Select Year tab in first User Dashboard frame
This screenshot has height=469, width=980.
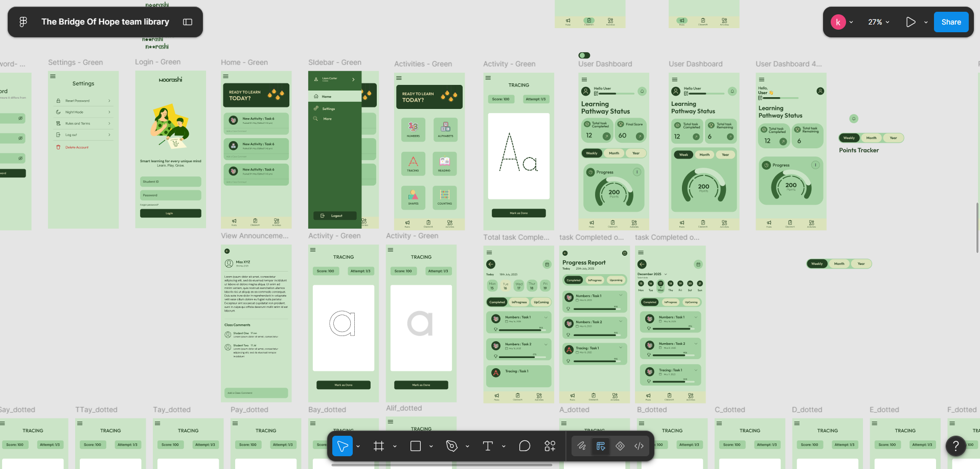click(x=636, y=153)
